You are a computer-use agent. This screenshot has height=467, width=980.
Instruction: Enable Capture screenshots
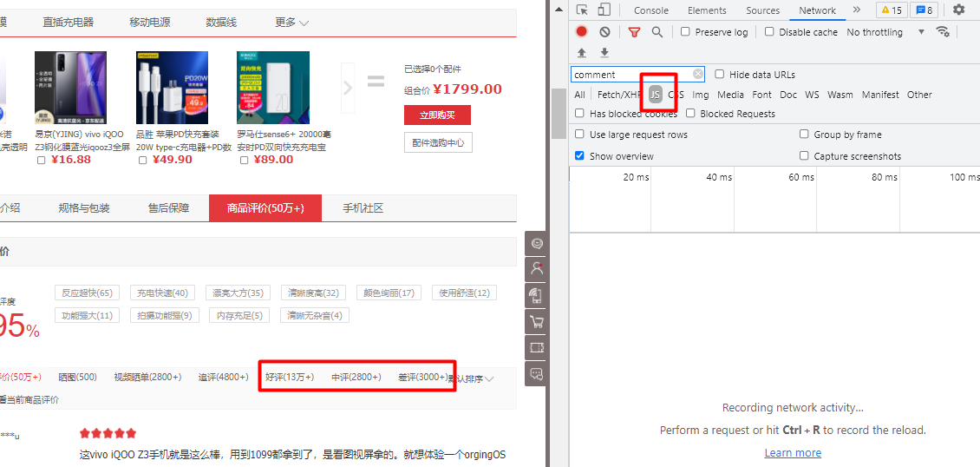(x=804, y=155)
